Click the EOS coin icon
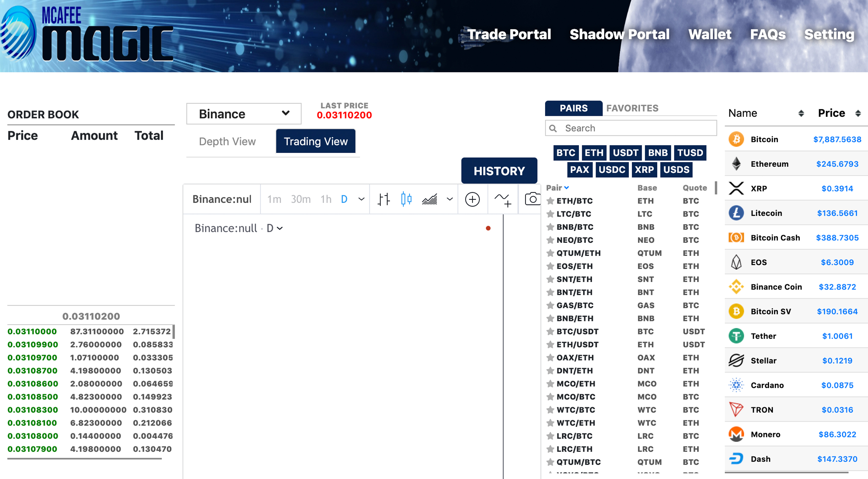 pyautogui.click(x=736, y=262)
